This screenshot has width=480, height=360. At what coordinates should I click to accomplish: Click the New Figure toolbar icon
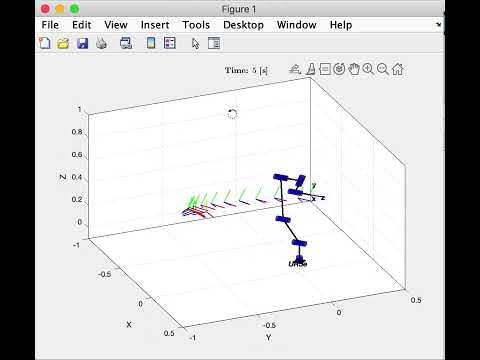tap(45, 43)
